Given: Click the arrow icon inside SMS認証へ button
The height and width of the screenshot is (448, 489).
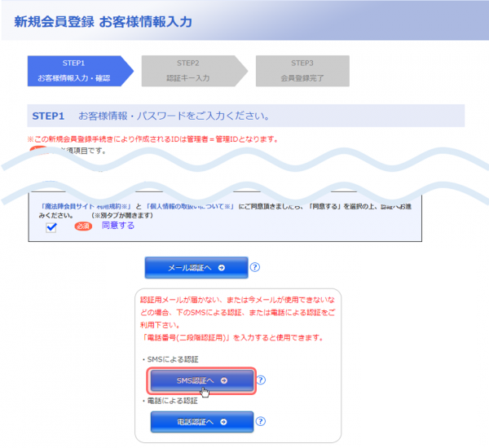Looking at the screenshot, I should click(224, 380).
